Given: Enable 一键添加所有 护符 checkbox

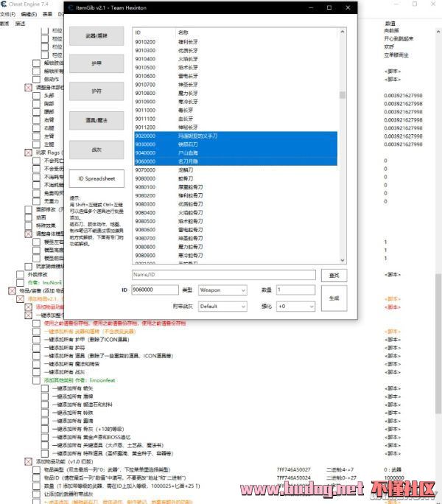Looking at the screenshot, I should tap(37, 348).
